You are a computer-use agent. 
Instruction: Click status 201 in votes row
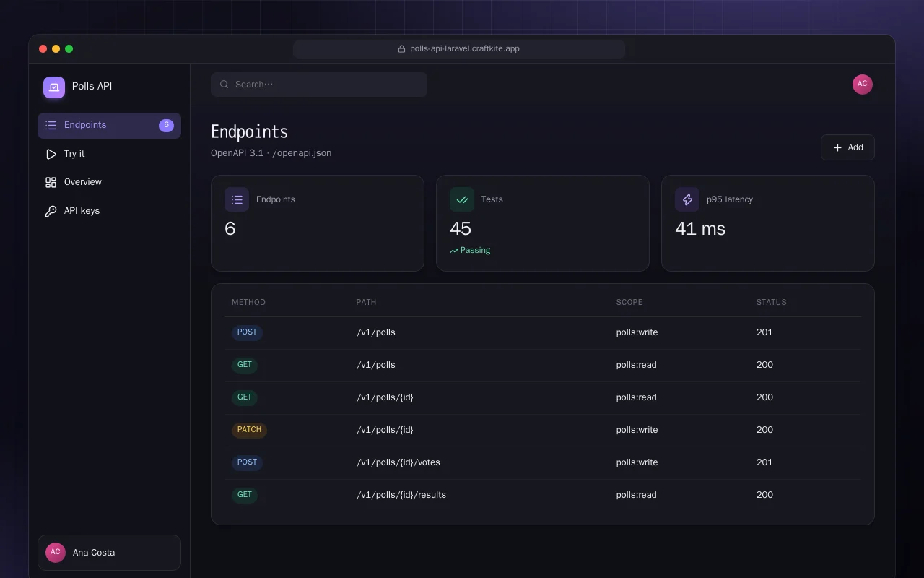(x=764, y=462)
